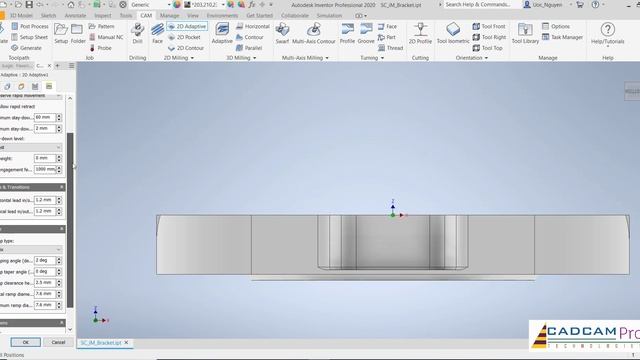Viewport: 640px width, 360px height.
Task: Open the 3D Model ribbon tab
Action: coord(21,16)
